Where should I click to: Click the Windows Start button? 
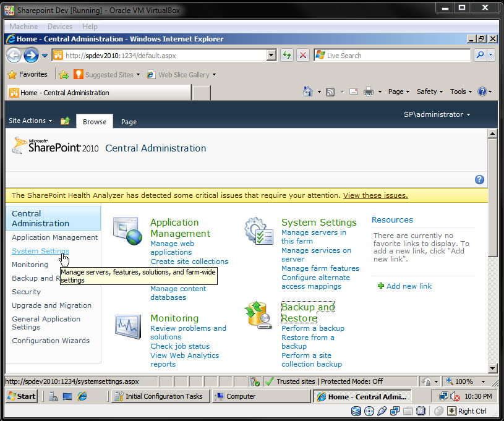click(22, 396)
